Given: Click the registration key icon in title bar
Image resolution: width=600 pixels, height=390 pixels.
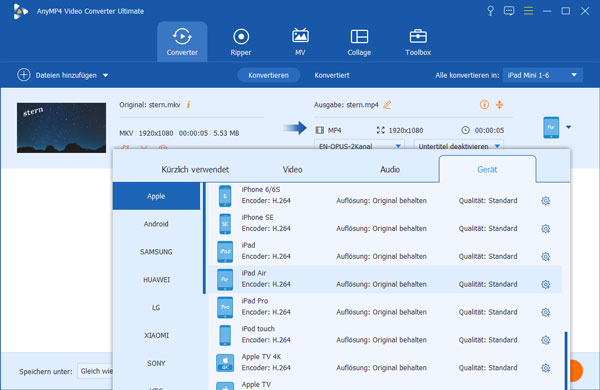Looking at the screenshot, I should coord(490,11).
